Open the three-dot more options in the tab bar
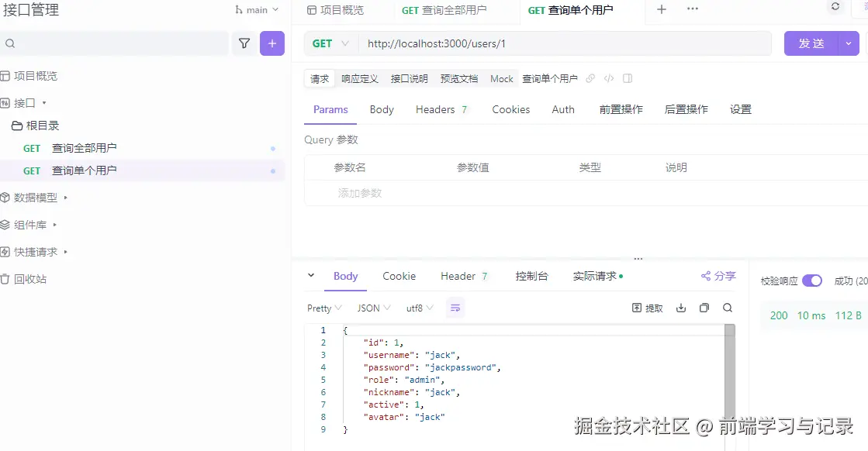The height and width of the screenshot is (451, 868). tap(693, 9)
